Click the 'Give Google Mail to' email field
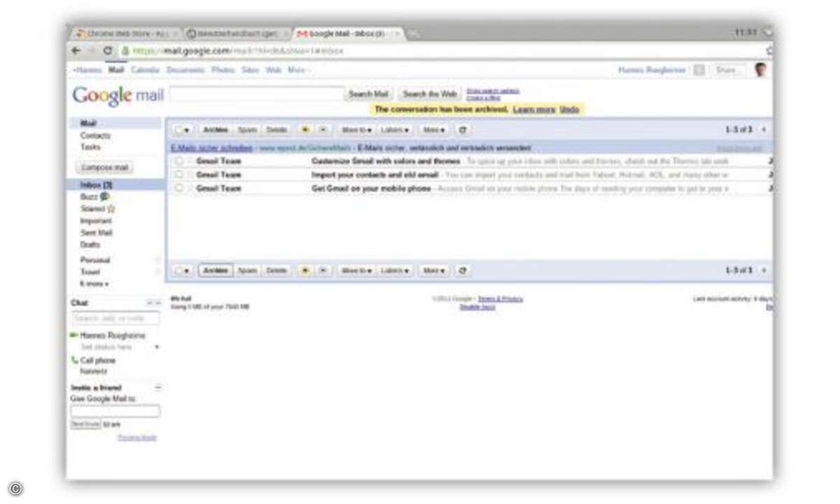 pos(115,411)
